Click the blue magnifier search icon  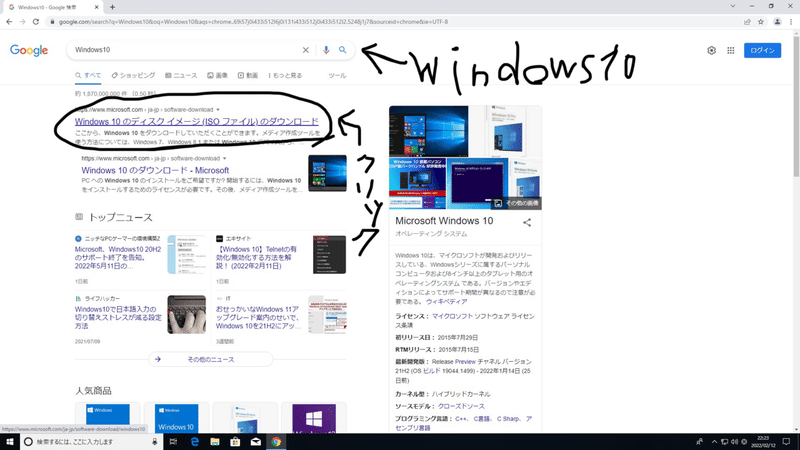(x=342, y=50)
